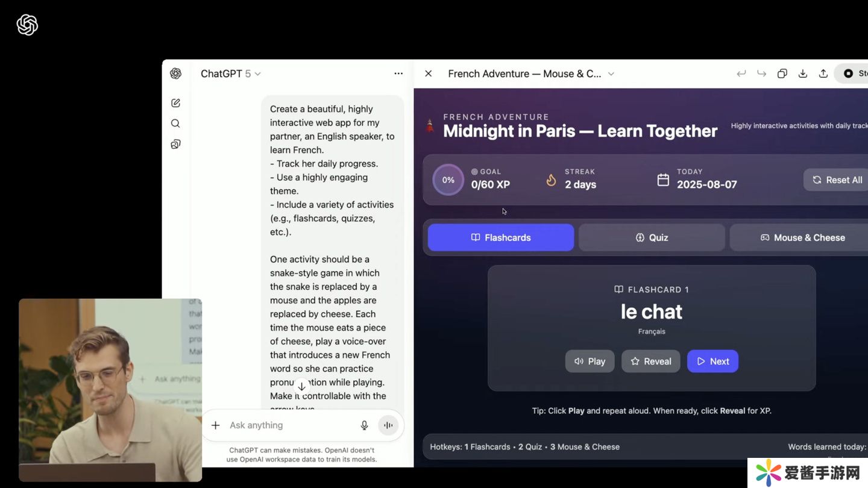The width and height of the screenshot is (868, 488).
Task: Start voice mode waveform button
Action: [x=388, y=425]
